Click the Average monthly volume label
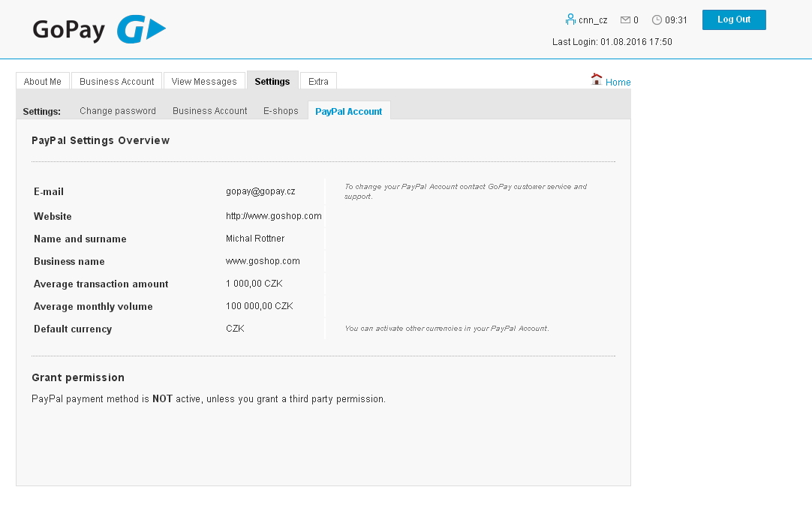Viewport: 812px width, 523px height. [93, 307]
